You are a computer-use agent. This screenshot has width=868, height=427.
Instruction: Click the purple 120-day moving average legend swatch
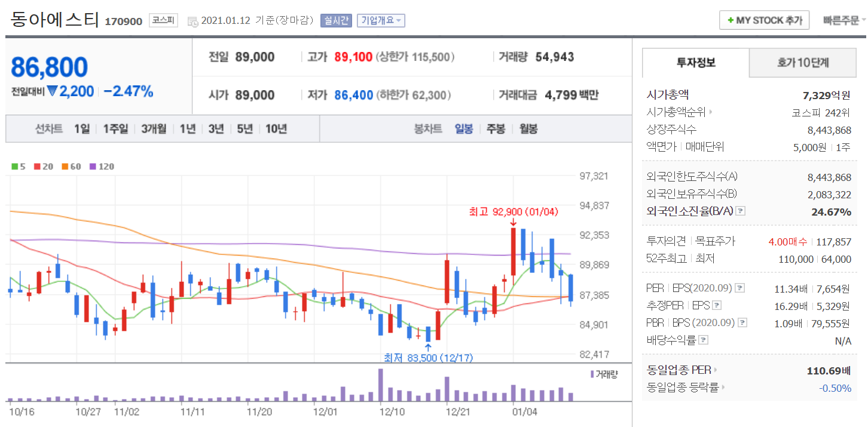pyautogui.click(x=92, y=167)
